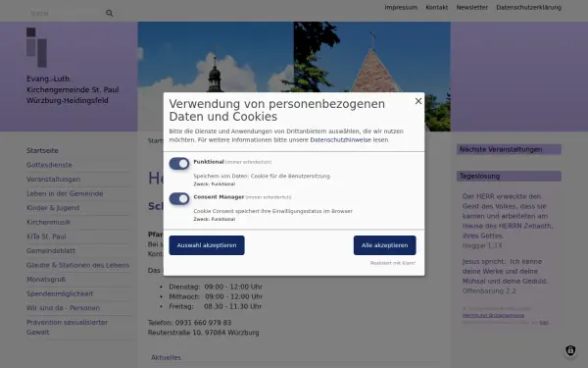Click Dienstag 09:00 - 12:00 Uhr entry
Viewport: 588px width, 368px height.
[216, 287]
